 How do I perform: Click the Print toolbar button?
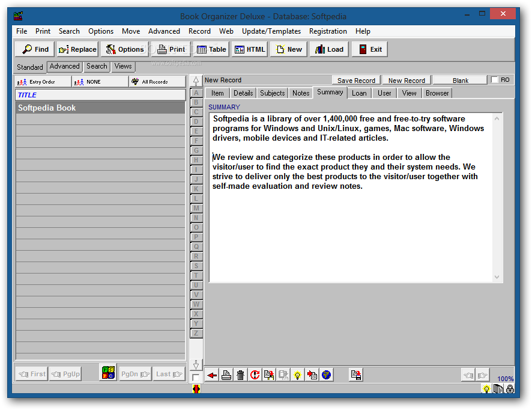[x=171, y=49]
